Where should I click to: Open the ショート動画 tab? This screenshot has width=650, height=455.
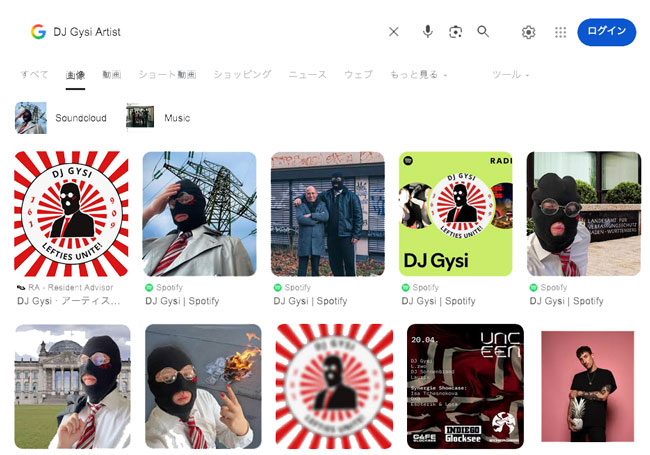pyautogui.click(x=167, y=75)
